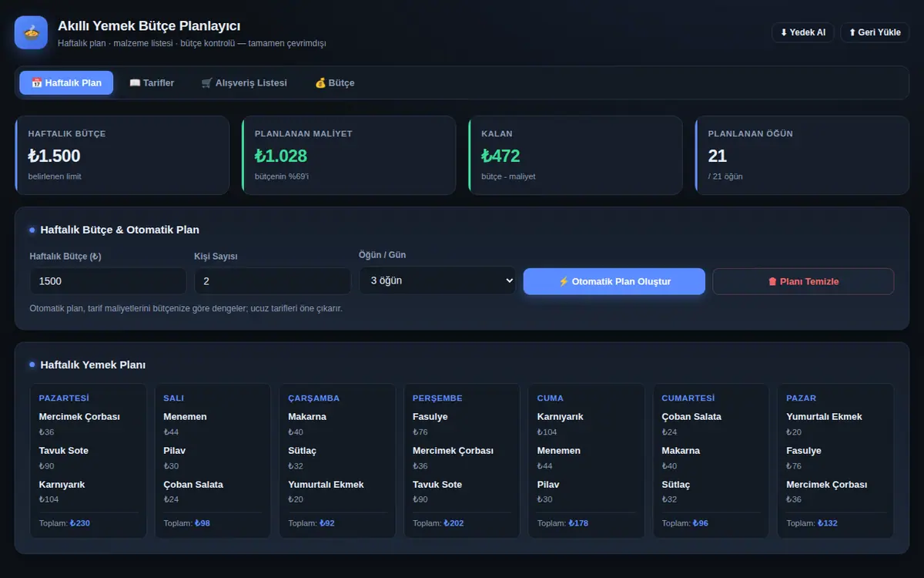Select Çarşamba's Makarna meal
924x578 pixels.
point(307,417)
